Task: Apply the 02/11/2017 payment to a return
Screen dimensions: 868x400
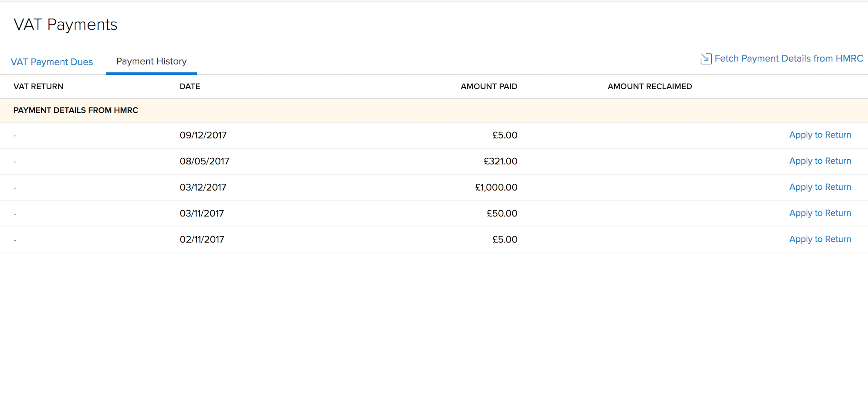Action: coord(820,239)
